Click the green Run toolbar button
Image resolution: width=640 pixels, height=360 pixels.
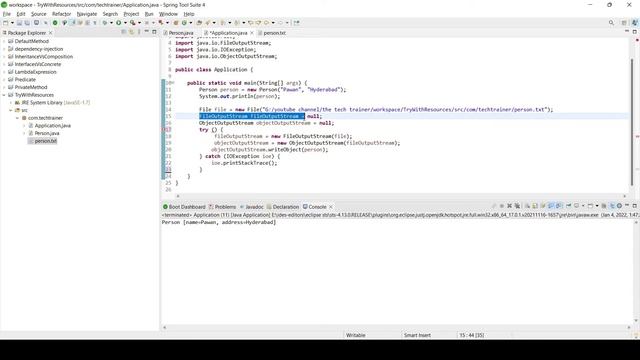118,23
